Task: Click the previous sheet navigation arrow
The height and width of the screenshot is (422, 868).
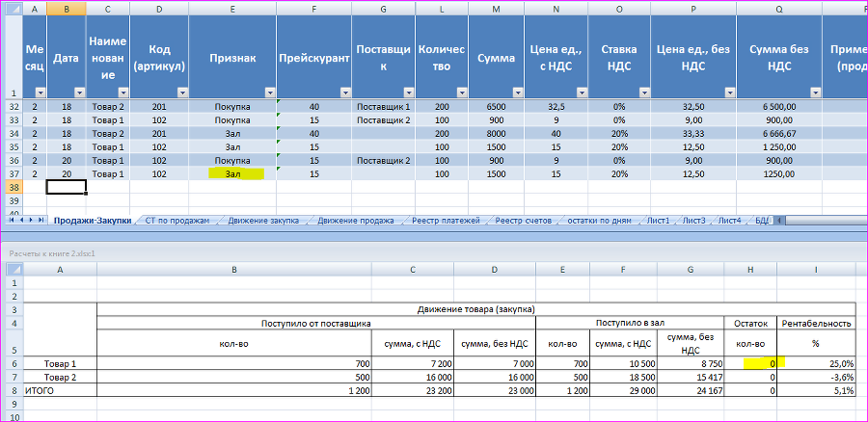Action: (21, 220)
